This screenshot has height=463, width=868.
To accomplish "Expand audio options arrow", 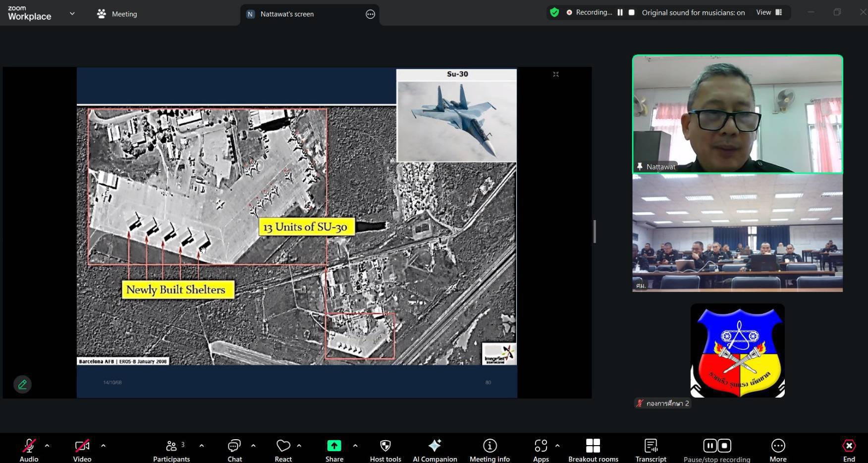I will pos(47,446).
